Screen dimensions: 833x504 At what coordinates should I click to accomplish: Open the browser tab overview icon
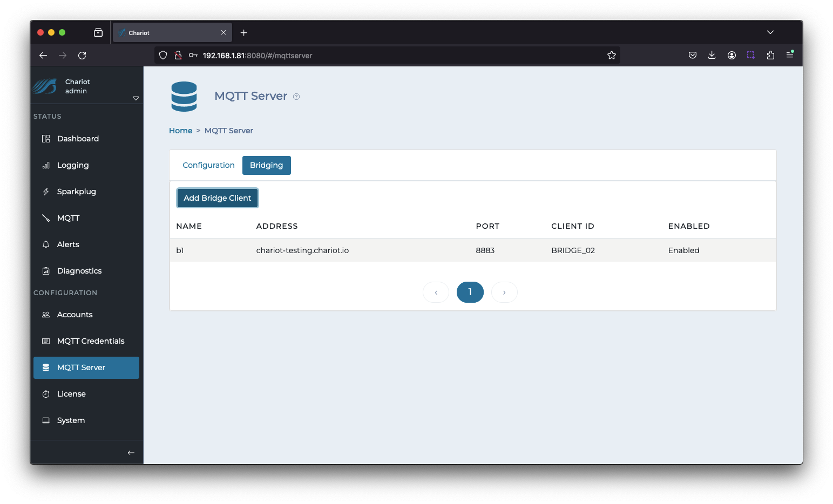click(98, 32)
